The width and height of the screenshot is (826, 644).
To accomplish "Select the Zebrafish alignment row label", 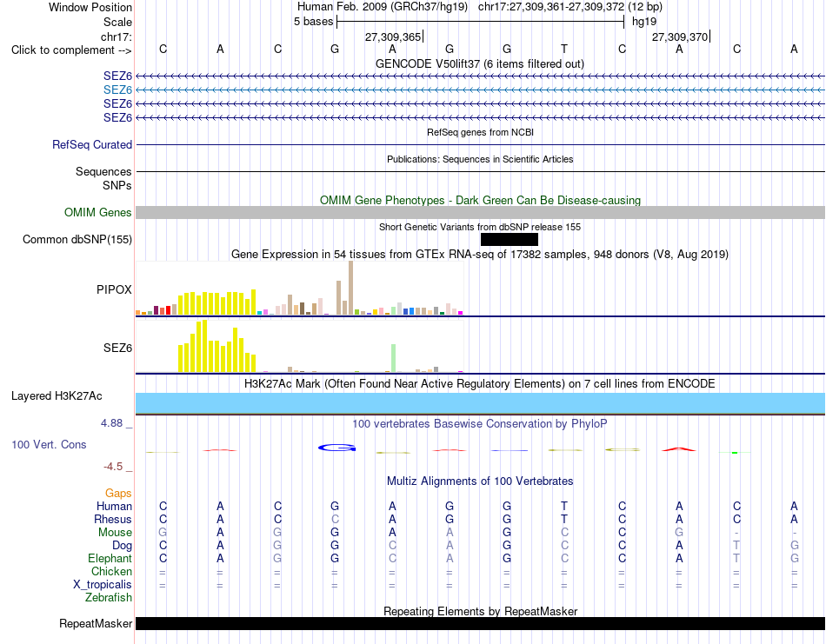I will click(x=109, y=598).
